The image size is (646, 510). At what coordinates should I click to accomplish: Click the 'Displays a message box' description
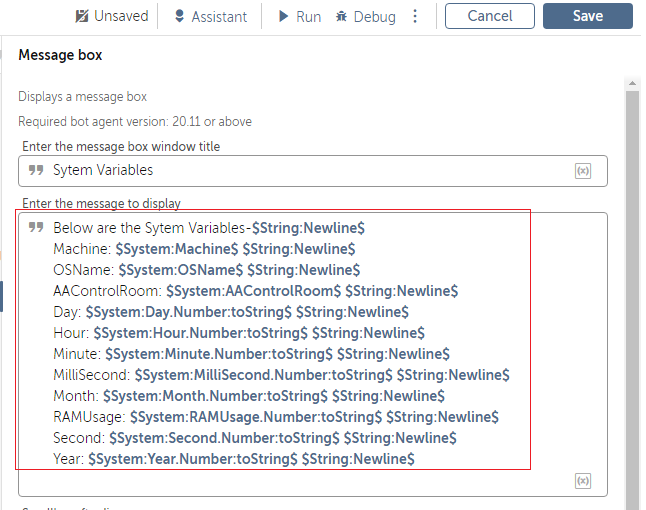tap(82, 96)
